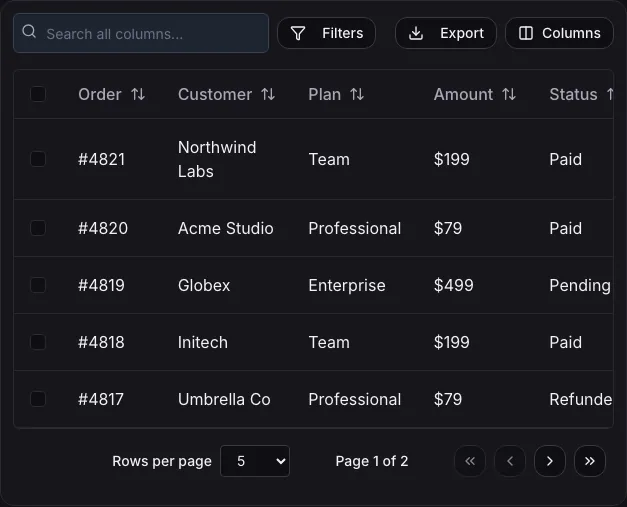This screenshot has height=507, width=627.
Task: Select the checkbox for order #4818
Action: click(38, 342)
